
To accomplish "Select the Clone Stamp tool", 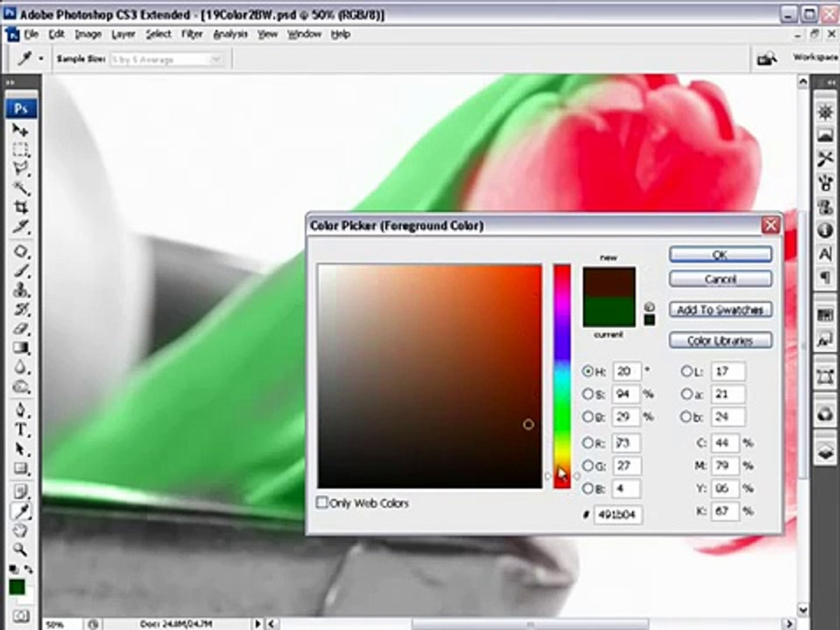I will (x=20, y=290).
